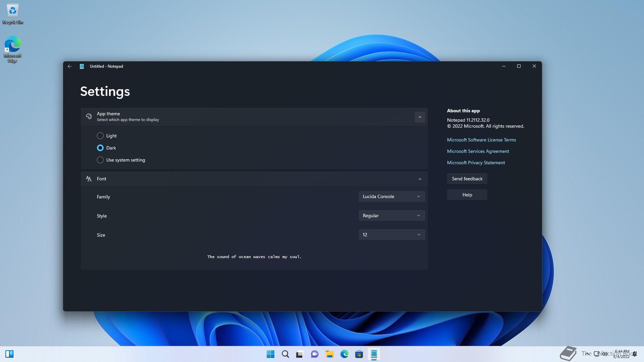Open Chat app on taskbar

(x=315, y=354)
